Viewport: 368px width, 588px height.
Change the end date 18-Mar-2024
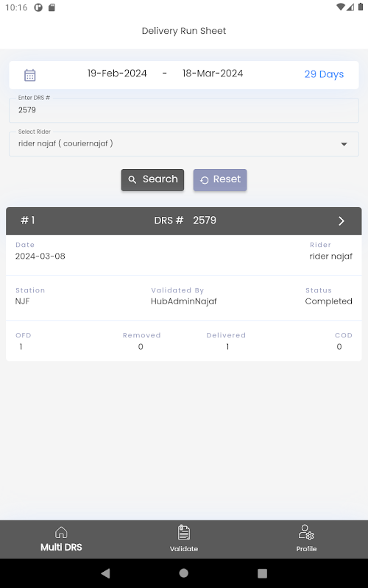tap(213, 73)
